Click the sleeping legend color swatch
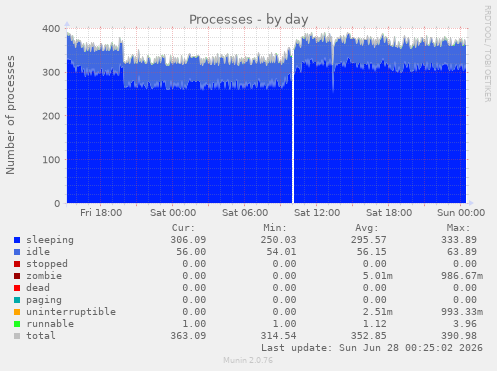497x371 pixels. click(x=17, y=240)
